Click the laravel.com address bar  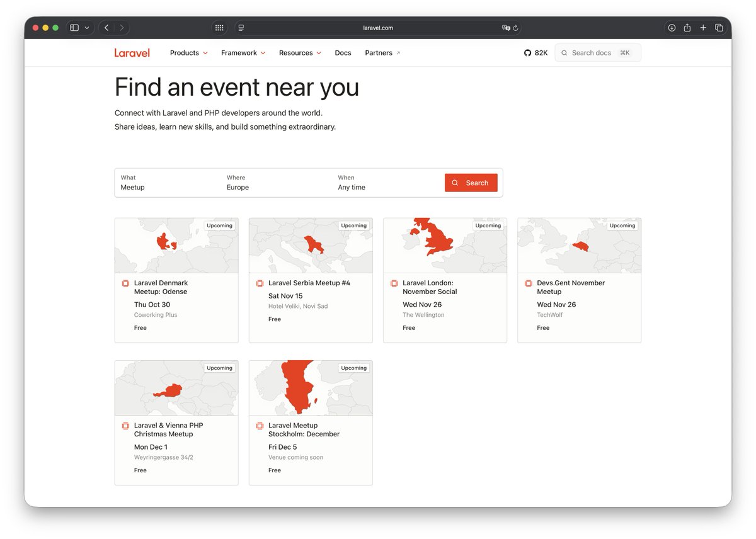tap(378, 28)
